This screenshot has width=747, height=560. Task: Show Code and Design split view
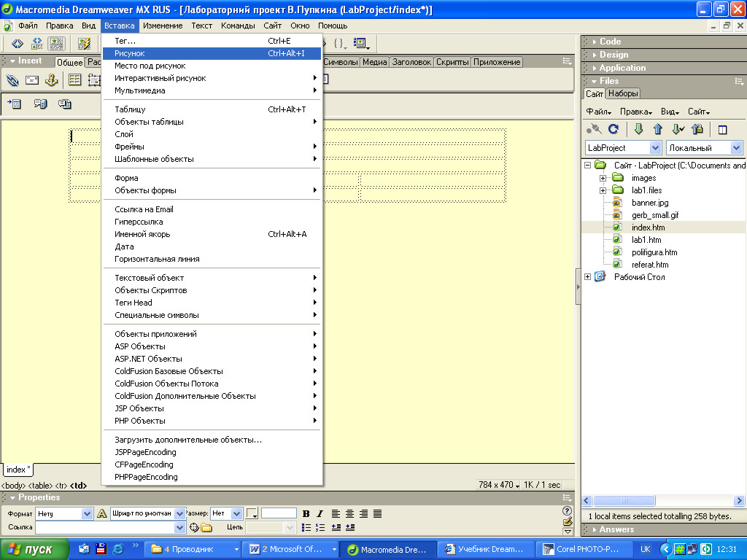pos(36,44)
